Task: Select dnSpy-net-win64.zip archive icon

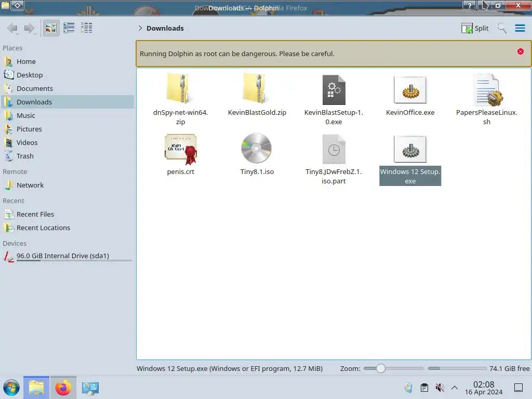Action: coord(180,89)
